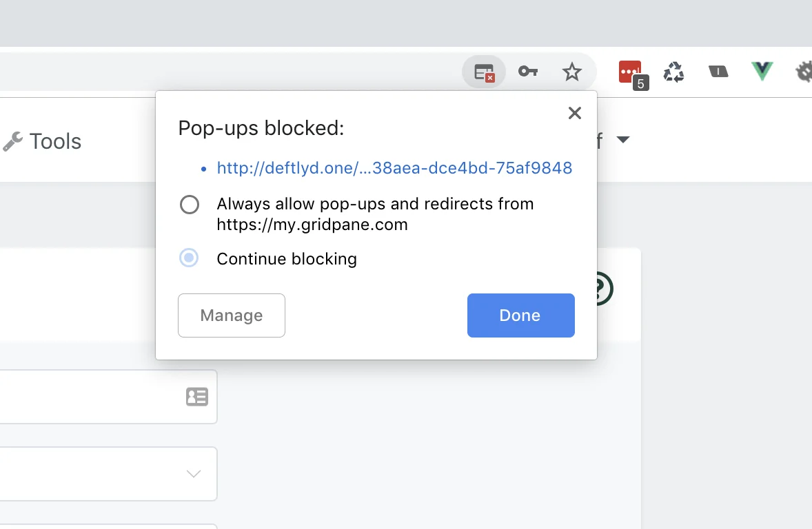Screen dimensions: 812x529
Task: Open the saved passwords key icon
Action: pyautogui.click(x=528, y=72)
